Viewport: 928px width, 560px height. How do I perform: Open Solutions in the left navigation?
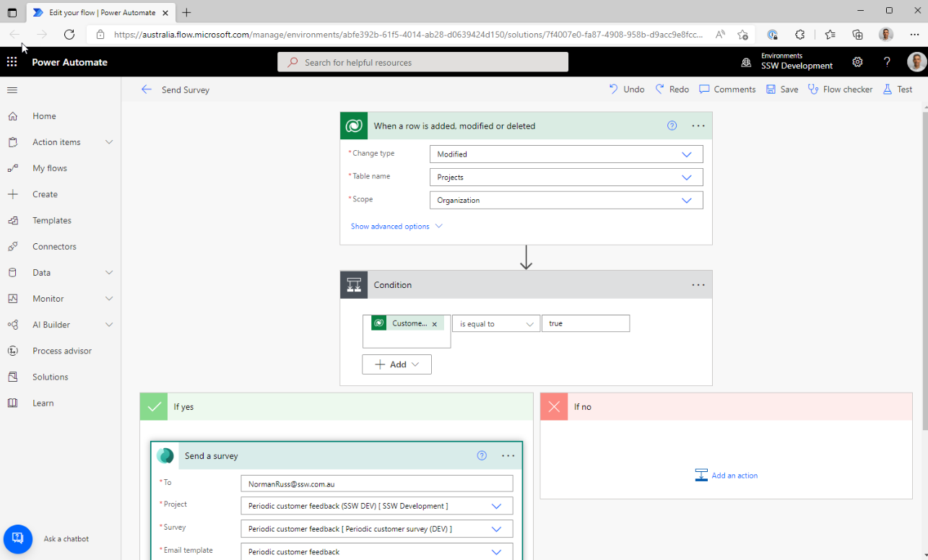coord(50,377)
